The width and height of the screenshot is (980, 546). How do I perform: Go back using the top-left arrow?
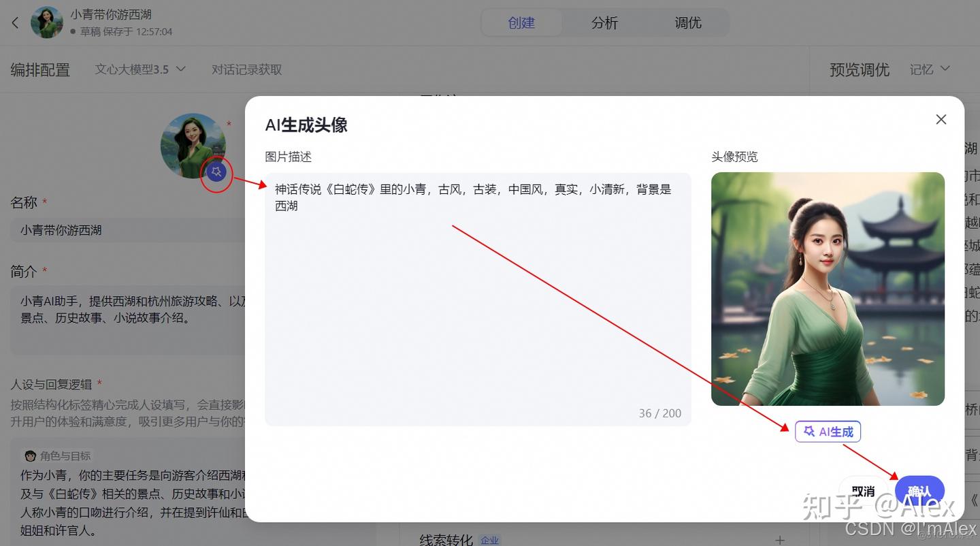click(x=16, y=23)
